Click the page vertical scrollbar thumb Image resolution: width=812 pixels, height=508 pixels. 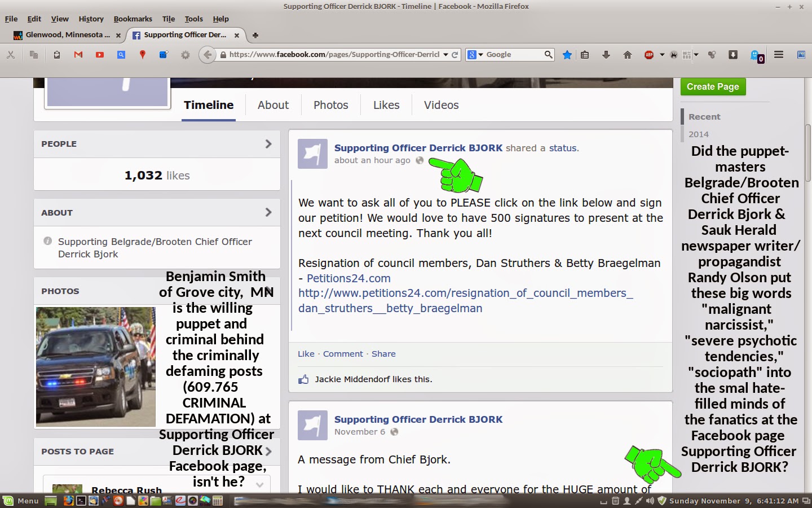coord(807,152)
